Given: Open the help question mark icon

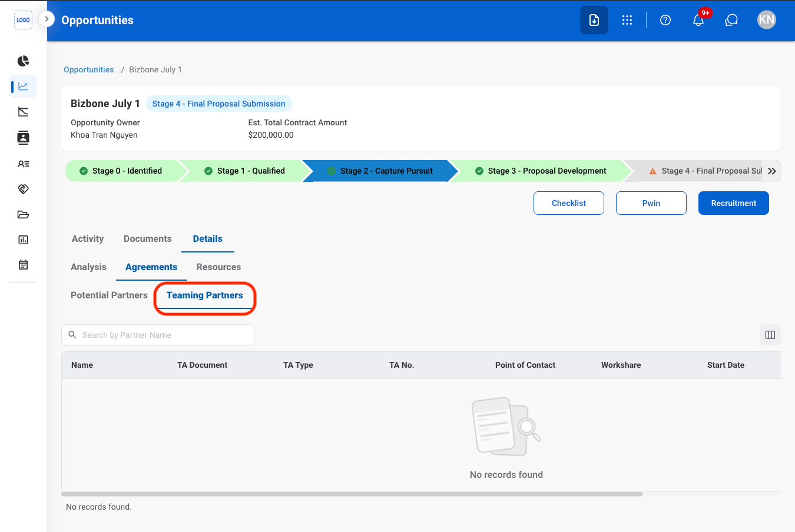Looking at the screenshot, I should tap(665, 20).
